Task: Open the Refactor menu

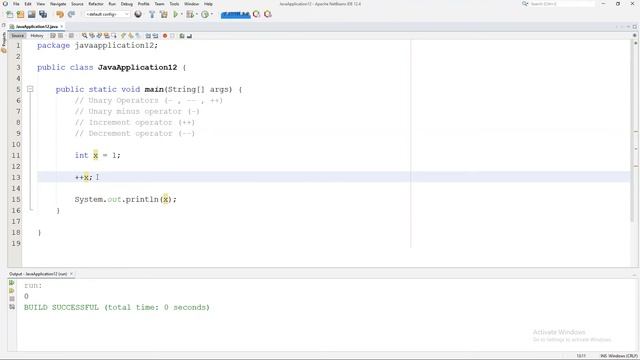Action: (x=96, y=4)
